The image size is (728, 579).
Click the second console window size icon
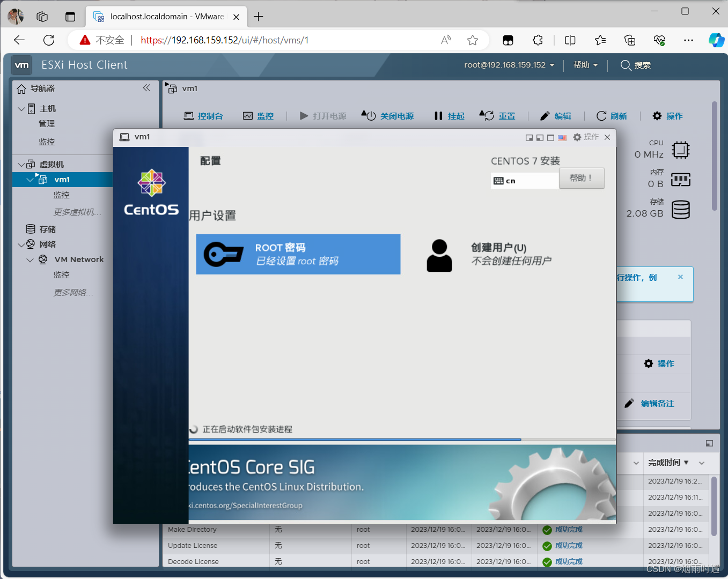point(540,138)
